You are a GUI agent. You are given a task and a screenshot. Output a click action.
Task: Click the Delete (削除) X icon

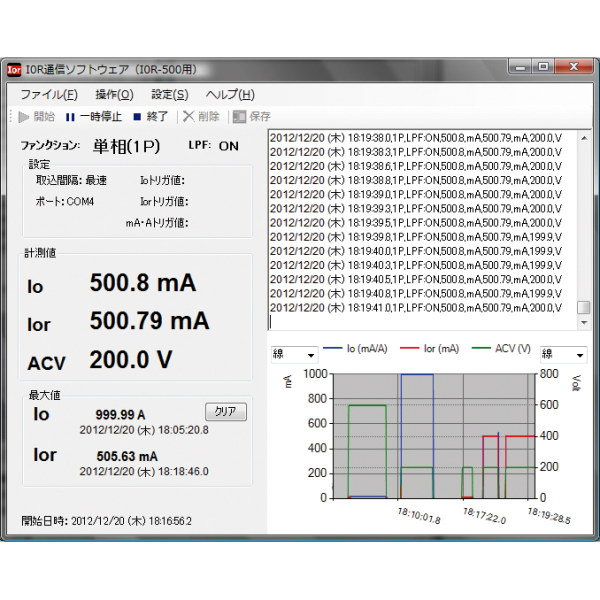[x=189, y=116]
